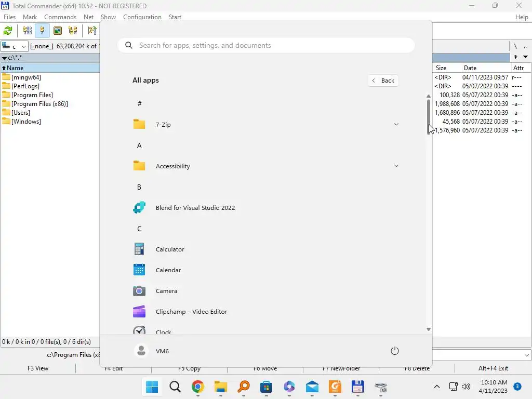Open the Calendar app
532x399 pixels.
point(168,270)
